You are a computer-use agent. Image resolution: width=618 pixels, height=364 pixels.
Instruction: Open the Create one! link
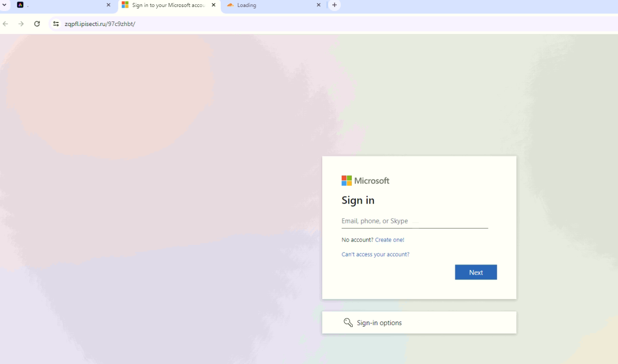(x=389, y=239)
